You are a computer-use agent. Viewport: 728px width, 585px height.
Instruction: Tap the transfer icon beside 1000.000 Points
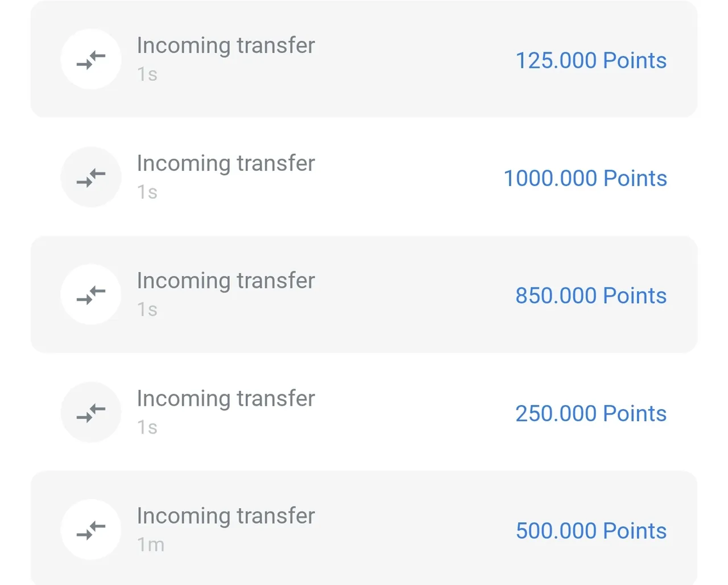coord(91,177)
